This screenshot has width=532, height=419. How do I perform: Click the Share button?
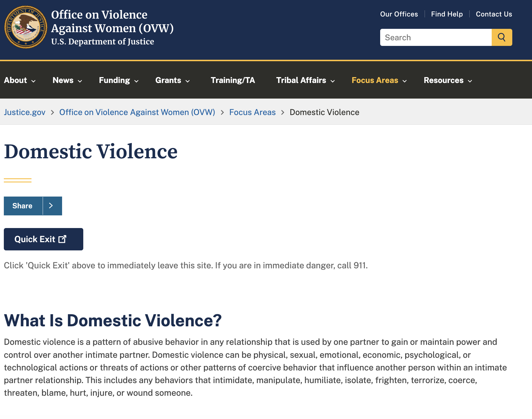23,206
